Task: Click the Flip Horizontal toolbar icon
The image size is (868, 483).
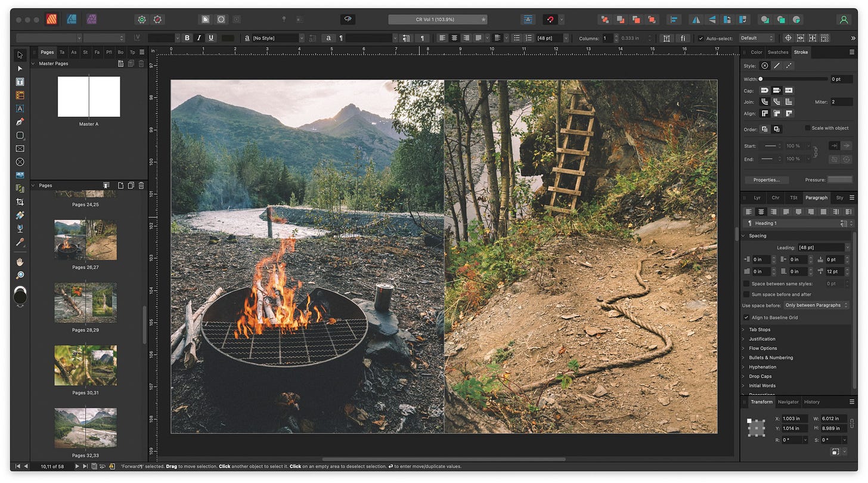Action: 696,19
